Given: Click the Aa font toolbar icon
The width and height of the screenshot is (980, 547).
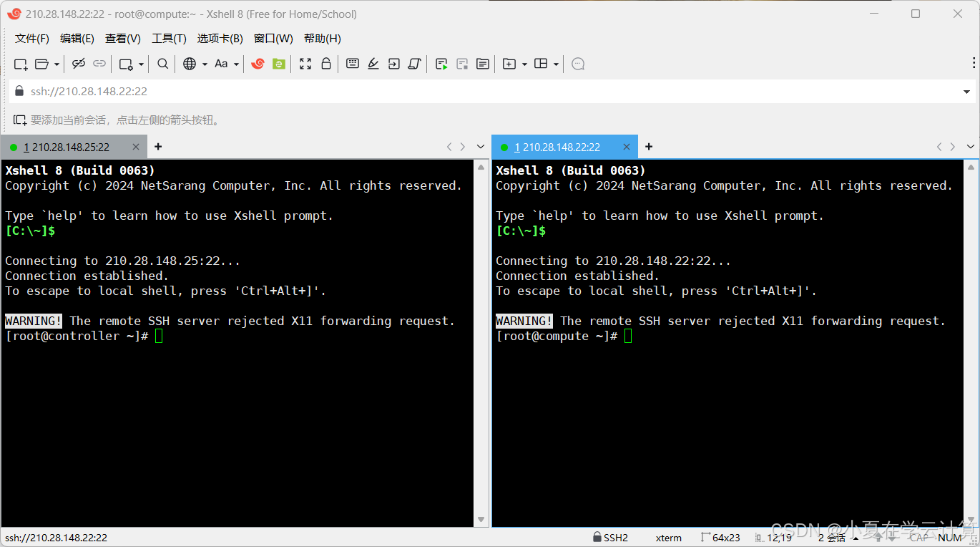Looking at the screenshot, I should point(221,64).
